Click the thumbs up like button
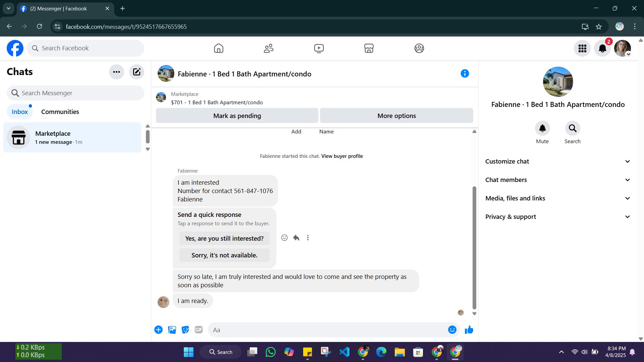This screenshot has height=362, width=644. (x=469, y=330)
